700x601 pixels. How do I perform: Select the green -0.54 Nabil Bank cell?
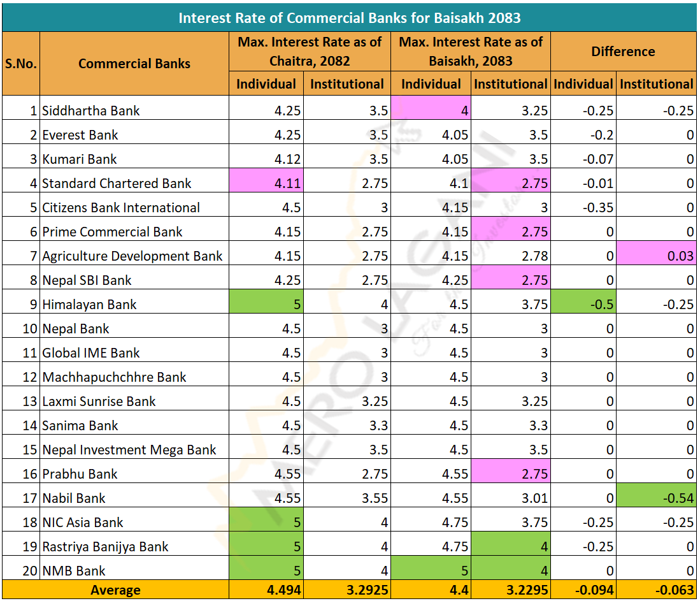(x=656, y=498)
